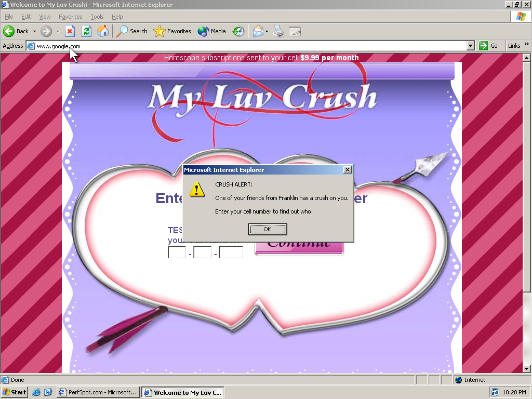This screenshot has height=399, width=532.
Task: Click the last cell number field
Action: (x=231, y=252)
